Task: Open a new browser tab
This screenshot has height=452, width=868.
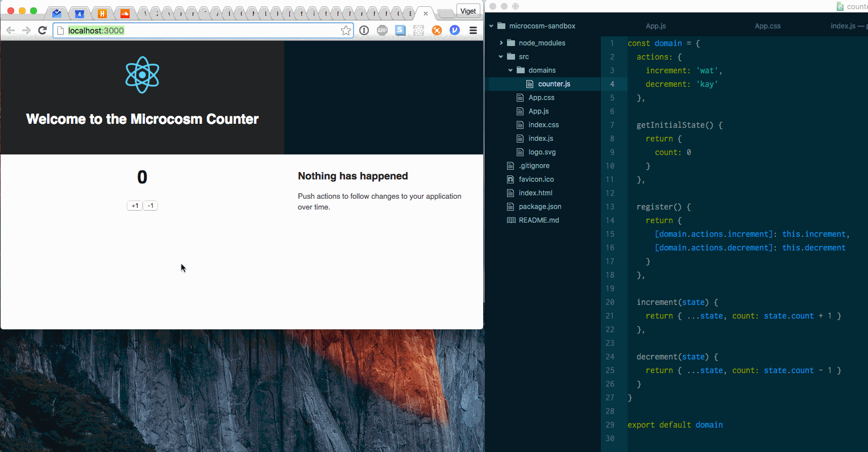Action: 445,14
